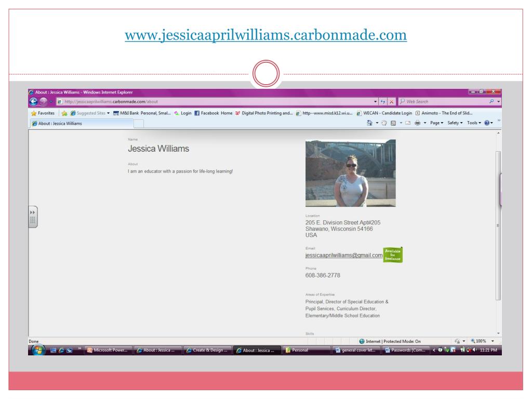Screen dimensions: 532x399
Task: Click the Show Desktop quick launch icon
Action: (54, 350)
